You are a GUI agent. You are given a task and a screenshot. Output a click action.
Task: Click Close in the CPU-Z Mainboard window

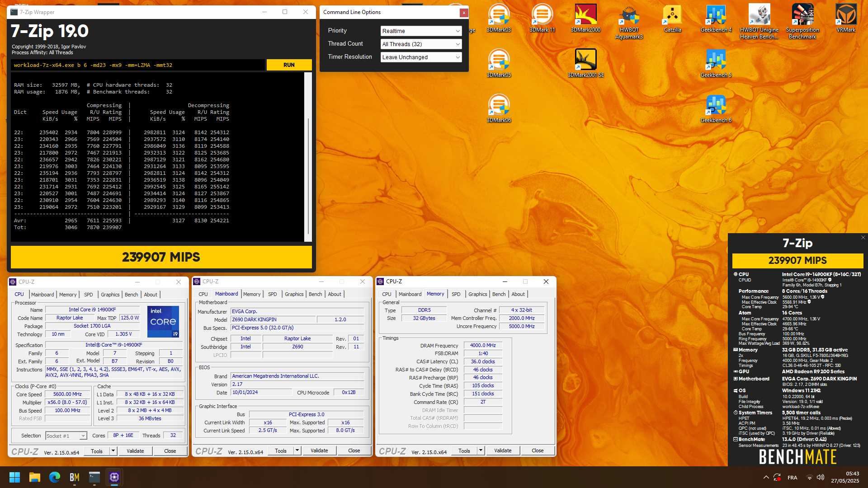click(x=354, y=450)
